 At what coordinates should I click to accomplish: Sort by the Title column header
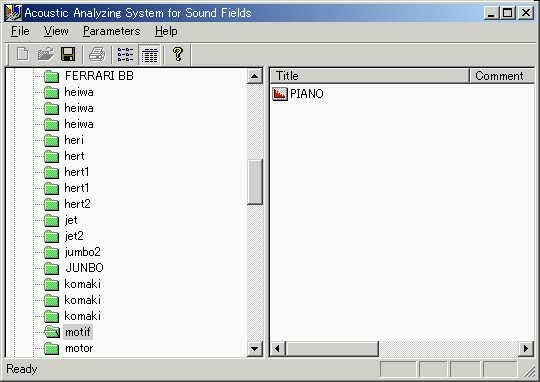(x=370, y=76)
